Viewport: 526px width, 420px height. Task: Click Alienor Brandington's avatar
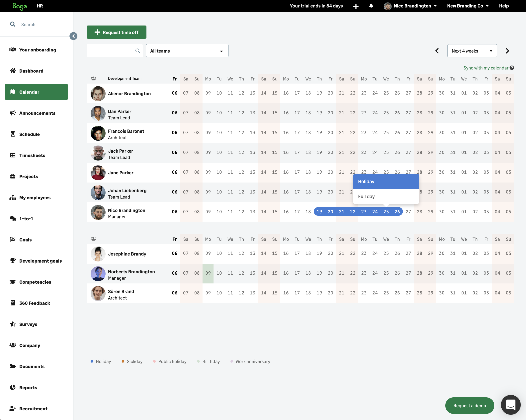98,93
